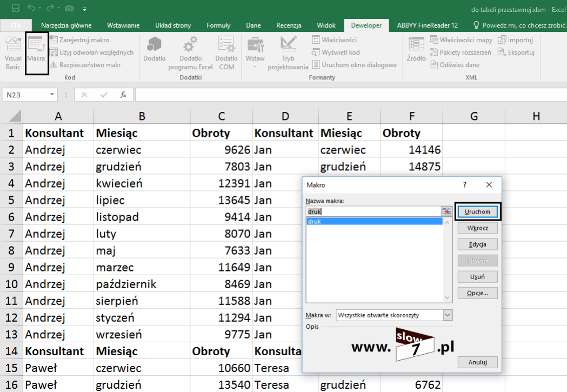Click into the formula bar
Viewport: 567px width, 392px height.
click(x=351, y=95)
